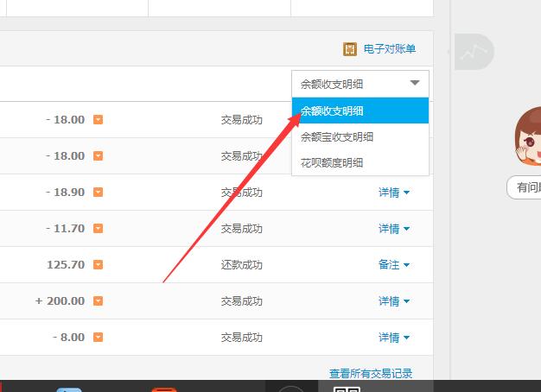Click the - 8.00 amount value
The image size is (541, 392).
pos(68,338)
